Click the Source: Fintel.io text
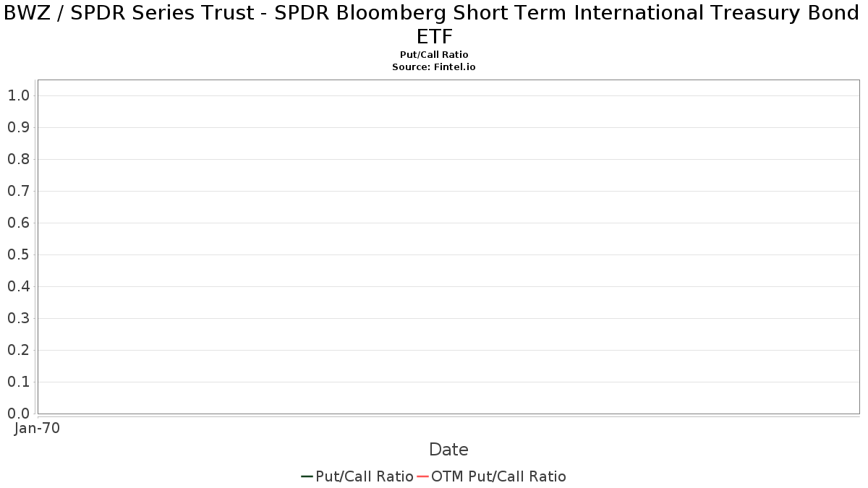The image size is (868, 488). [434, 67]
